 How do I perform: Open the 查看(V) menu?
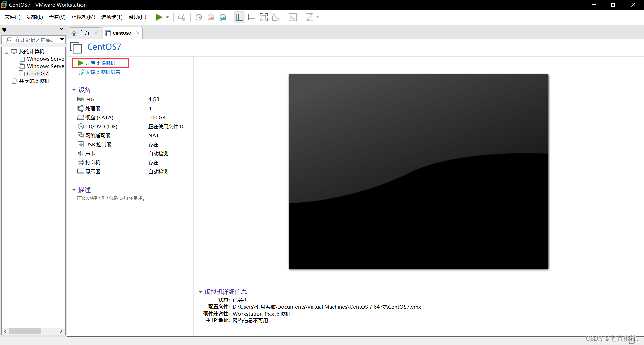pyautogui.click(x=57, y=17)
